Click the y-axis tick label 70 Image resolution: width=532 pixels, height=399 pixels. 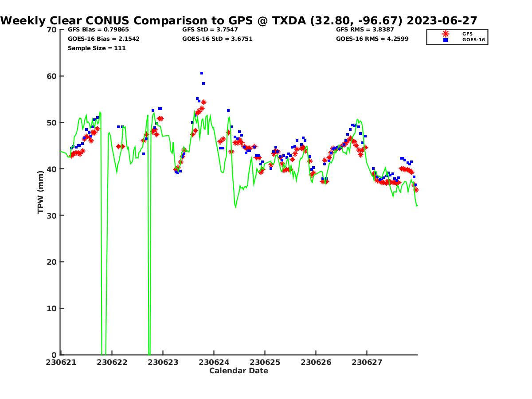pyautogui.click(x=52, y=30)
